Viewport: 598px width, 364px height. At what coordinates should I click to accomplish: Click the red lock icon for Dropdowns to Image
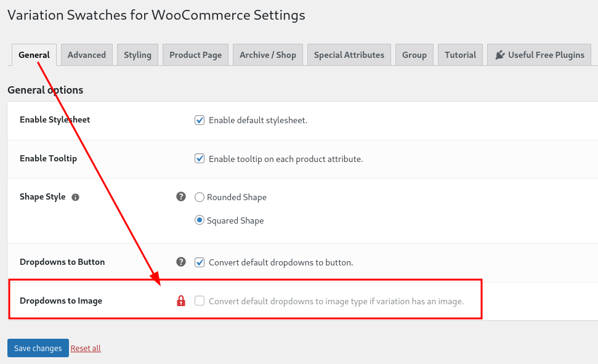point(181,301)
